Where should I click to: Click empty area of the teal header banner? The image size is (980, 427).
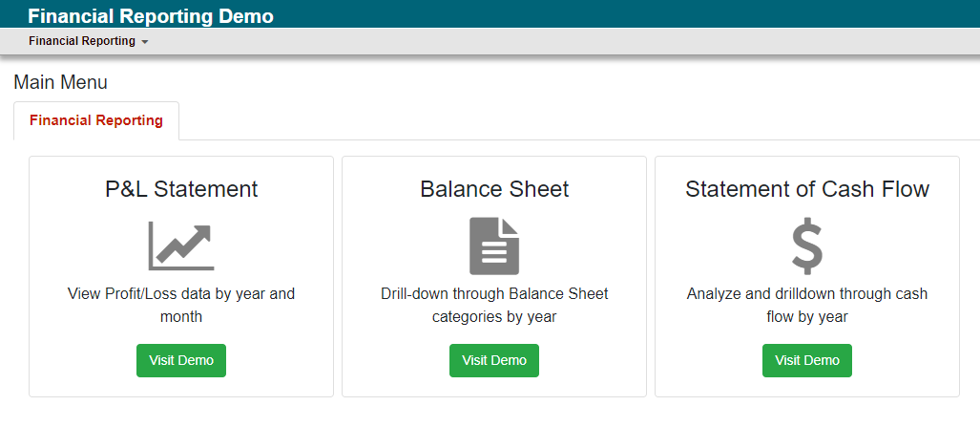pyautogui.click(x=625, y=13)
